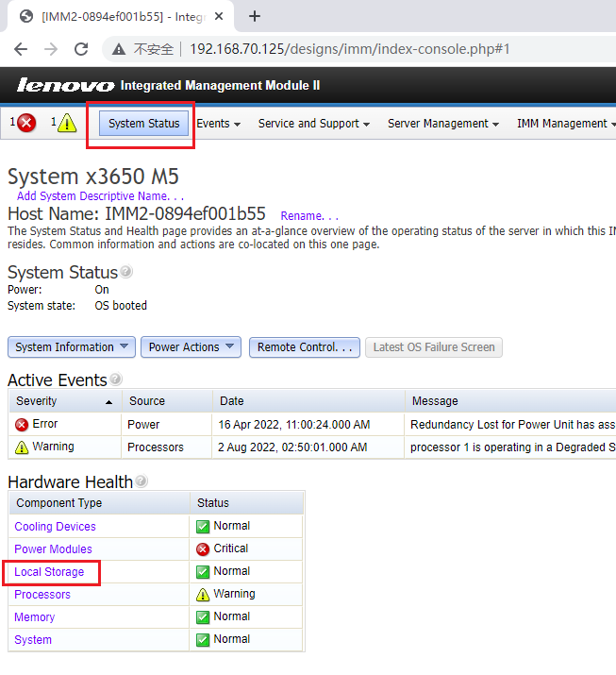Image resolution: width=616 pixels, height=675 pixels.
Task: Click the help icon beside Active Events heading
Action: click(x=116, y=380)
